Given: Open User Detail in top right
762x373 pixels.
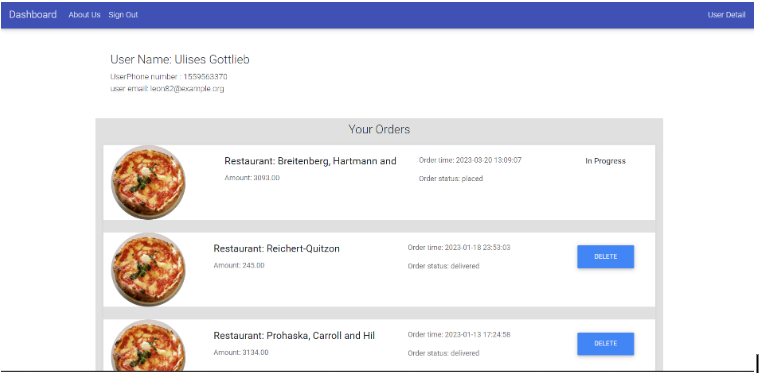Looking at the screenshot, I should pos(726,15).
